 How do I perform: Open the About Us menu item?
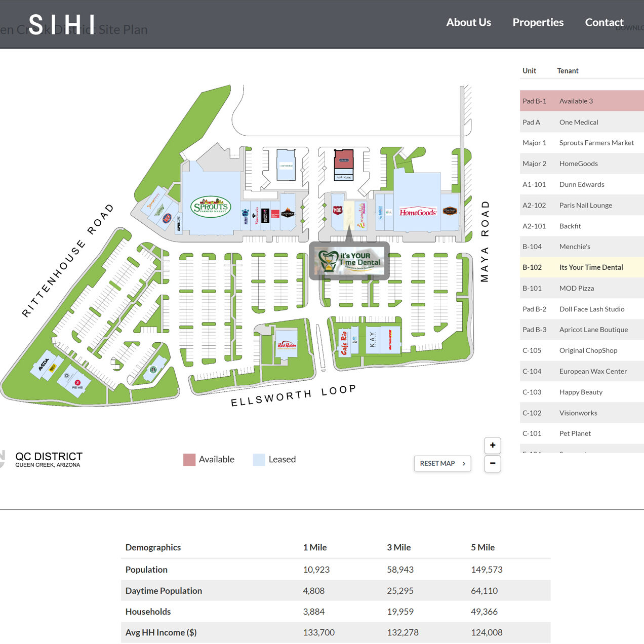pos(468,22)
